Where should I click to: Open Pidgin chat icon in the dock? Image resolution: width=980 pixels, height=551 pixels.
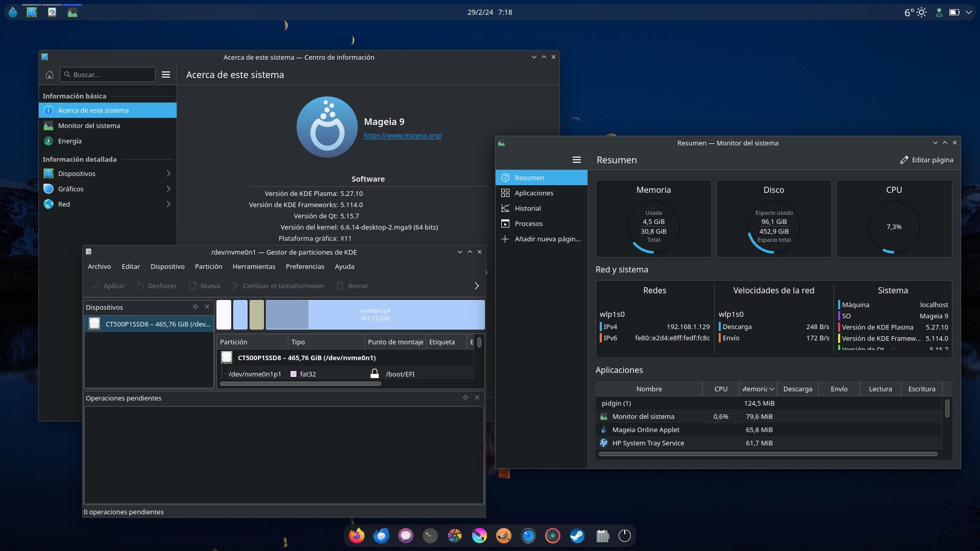coord(406,536)
